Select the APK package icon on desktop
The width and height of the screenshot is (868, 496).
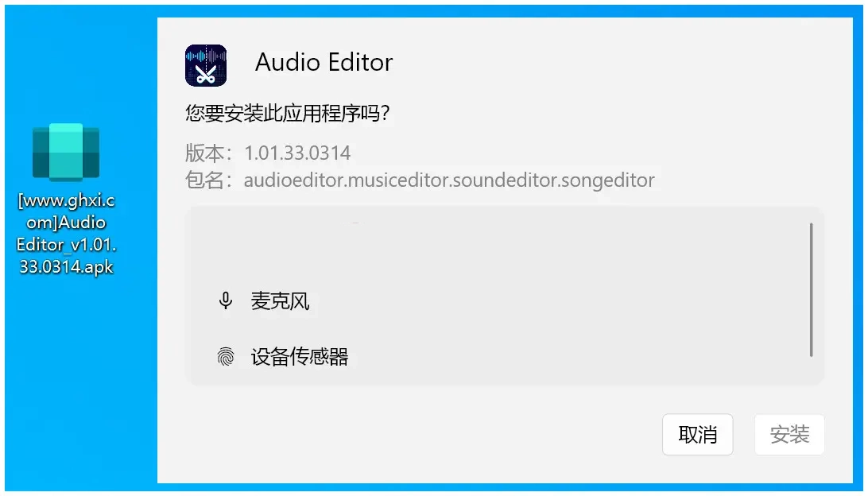pyautogui.click(x=66, y=153)
